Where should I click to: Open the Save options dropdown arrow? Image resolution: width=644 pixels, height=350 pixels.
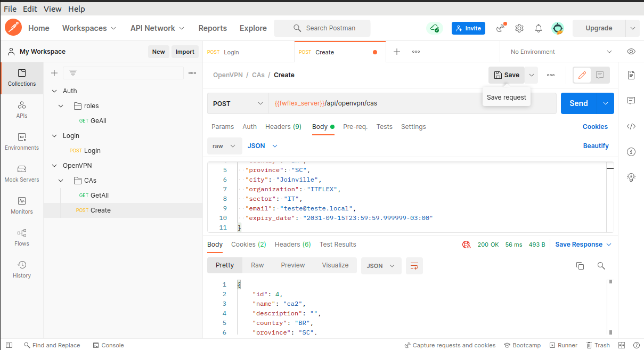click(x=531, y=75)
